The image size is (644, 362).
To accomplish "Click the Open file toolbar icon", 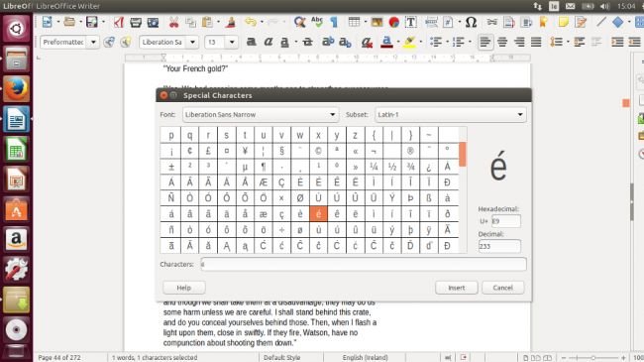I will coord(69,22).
